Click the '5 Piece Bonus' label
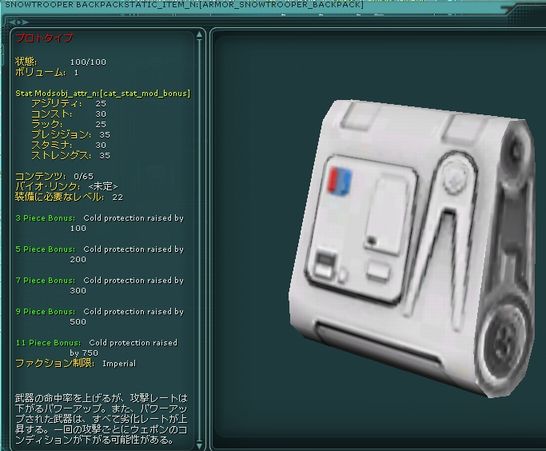546x451 pixels. click(46, 249)
